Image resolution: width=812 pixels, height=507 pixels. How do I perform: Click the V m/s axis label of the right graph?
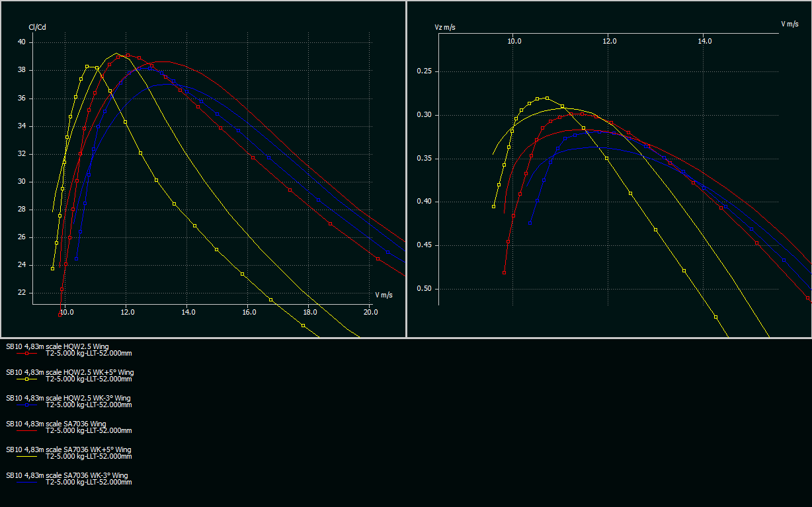[790, 24]
